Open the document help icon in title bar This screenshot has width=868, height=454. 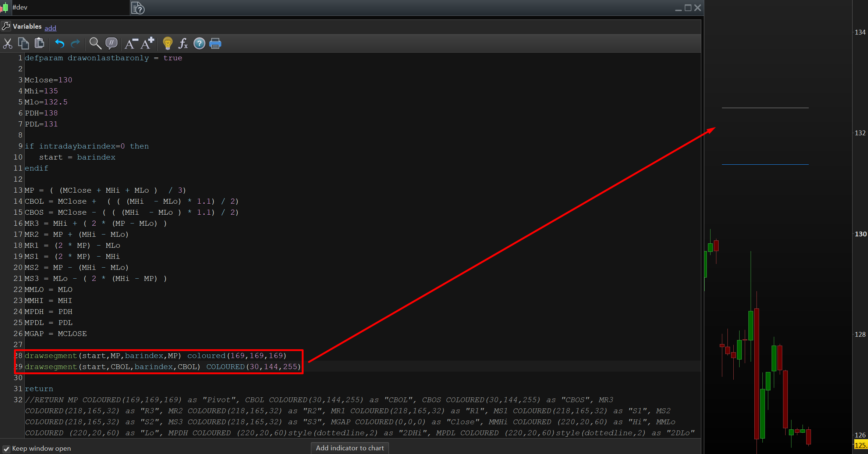click(138, 8)
